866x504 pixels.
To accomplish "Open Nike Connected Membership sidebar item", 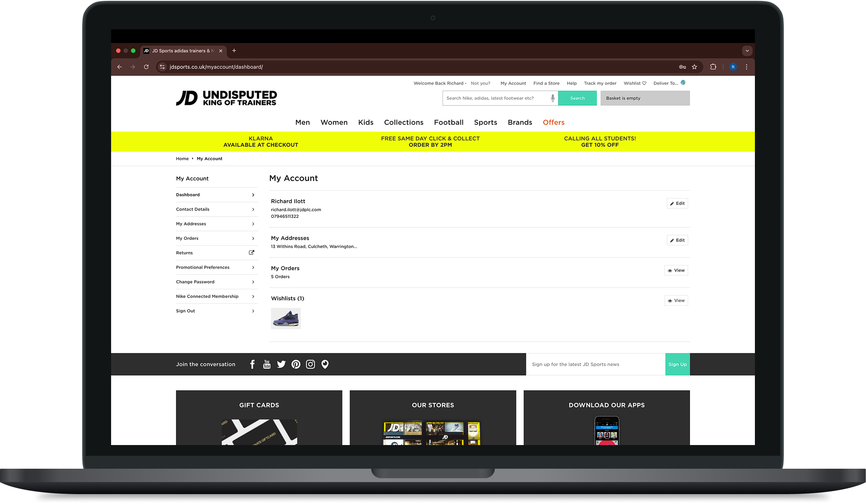I will pos(207,297).
